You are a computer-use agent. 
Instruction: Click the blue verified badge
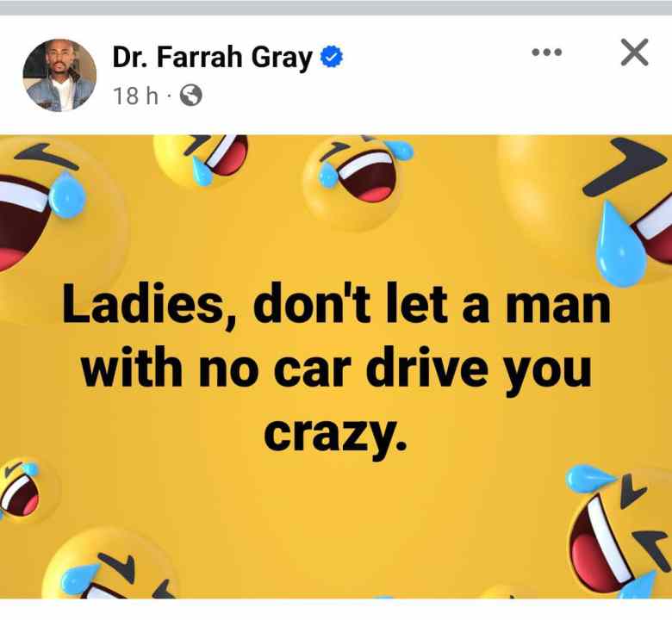point(332,57)
